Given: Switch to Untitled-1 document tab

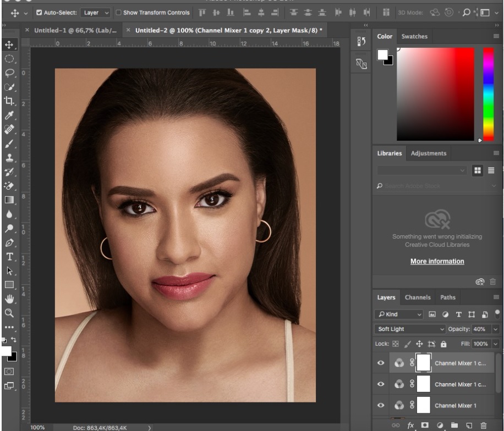Looking at the screenshot, I should tap(75, 30).
